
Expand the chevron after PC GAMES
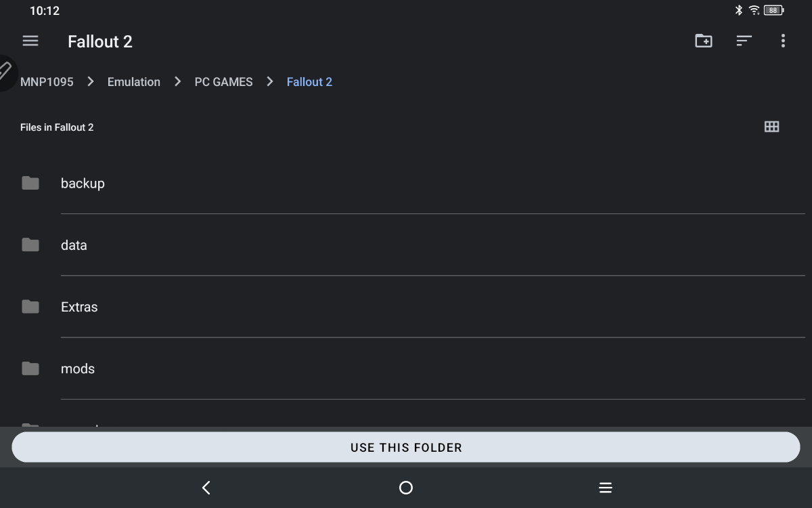[269, 81]
